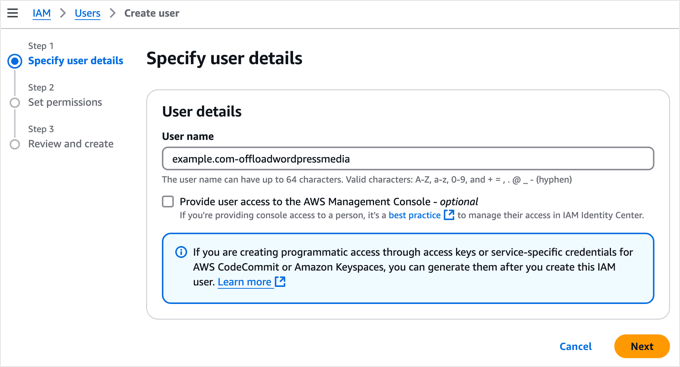Enable AWS Management Console access checkbox
The image size is (680, 367).
pos(168,201)
